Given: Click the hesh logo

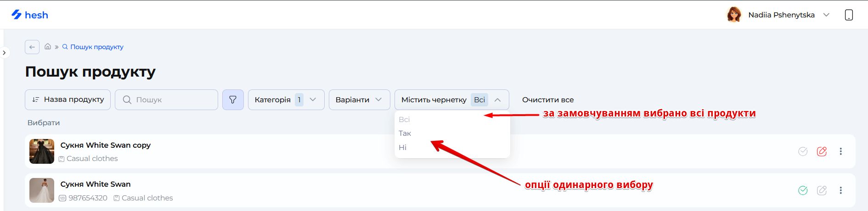Looking at the screenshot, I should pyautogui.click(x=30, y=15).
